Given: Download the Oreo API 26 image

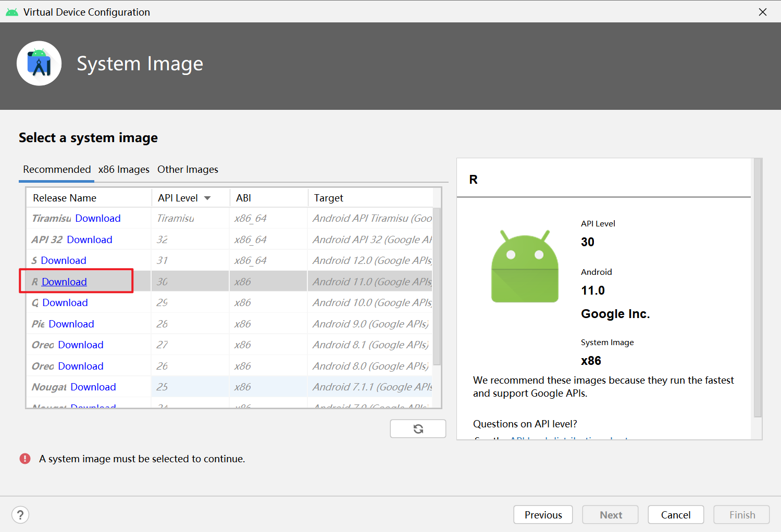Looking at the screenshot, I should (x=81, y=366).
